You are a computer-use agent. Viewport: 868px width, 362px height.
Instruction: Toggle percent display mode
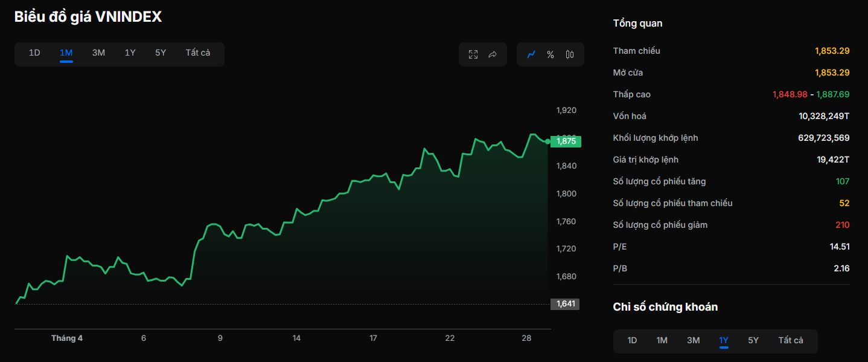[x=550, y=54]
